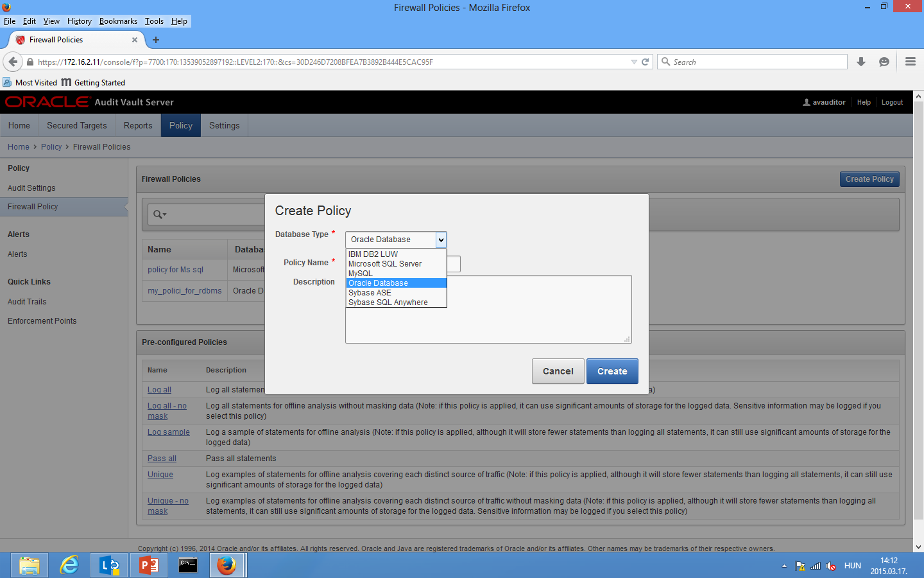Launch Internet Explorer from the taskbar
Image resolution: width=924 pixels, height=578 pixels.
pyautogui.click(x=69, y=565)
